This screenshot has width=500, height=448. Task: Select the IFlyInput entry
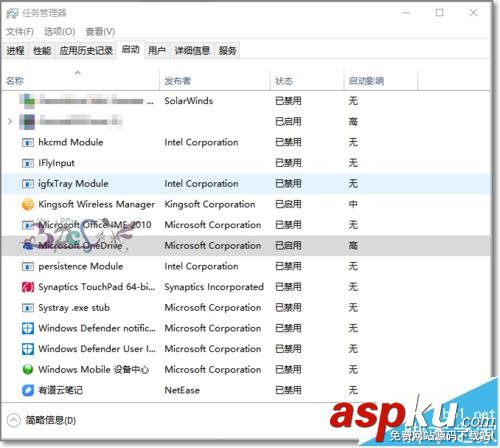point(246,163)
